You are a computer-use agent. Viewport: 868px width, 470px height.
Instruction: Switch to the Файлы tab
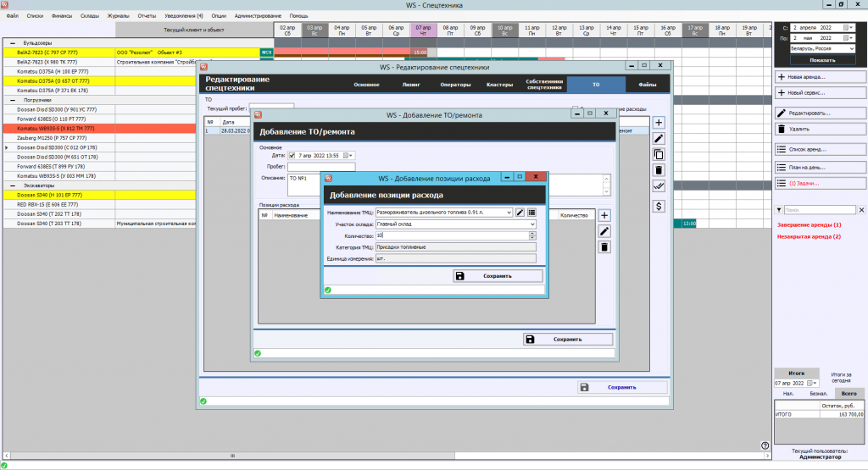coord(647,85)
